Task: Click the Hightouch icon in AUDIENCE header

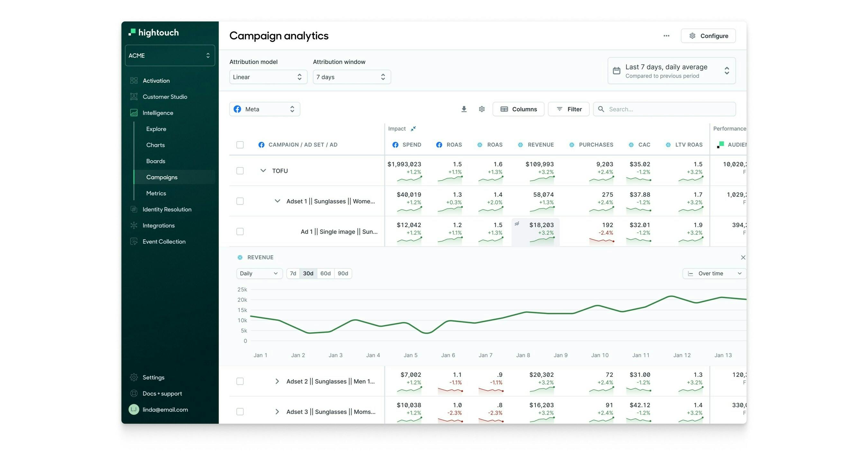Action: click(x=720, y=145)
